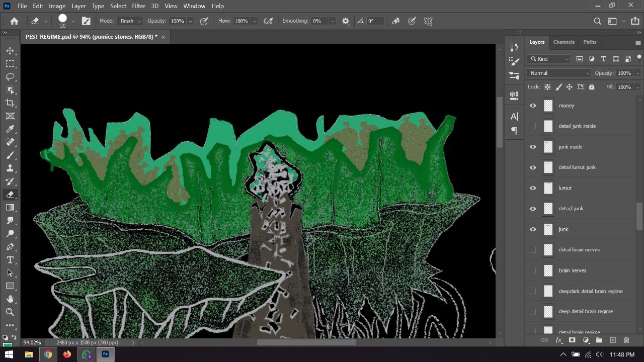Open Chrome from the taskbar

(48, 354)
